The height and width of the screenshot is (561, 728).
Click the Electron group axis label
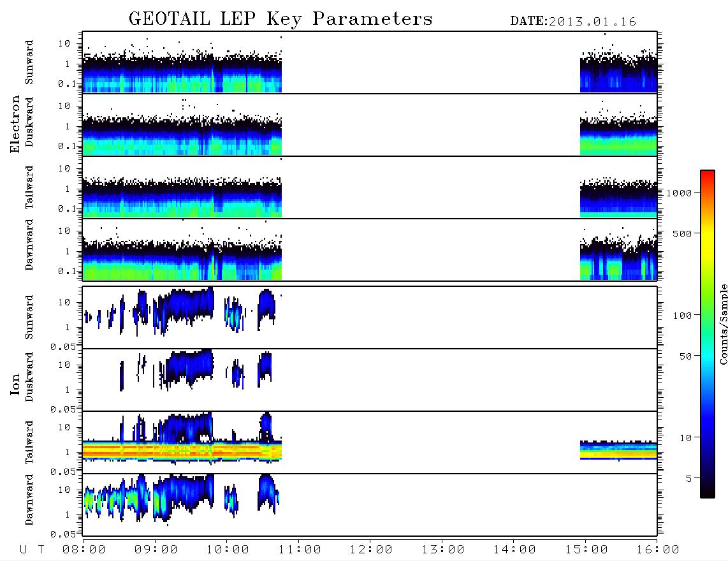15,124
